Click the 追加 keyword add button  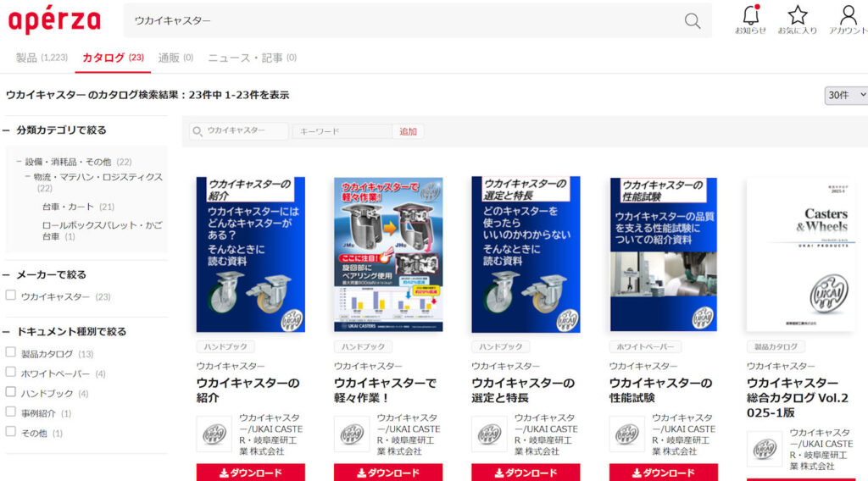point(408,131)
